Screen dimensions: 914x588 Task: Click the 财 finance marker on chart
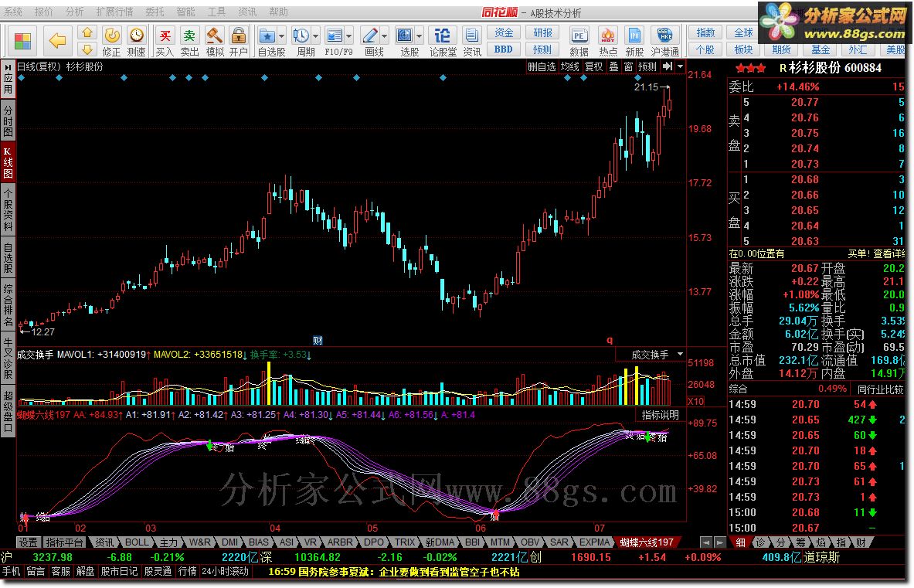coord(318,340)
